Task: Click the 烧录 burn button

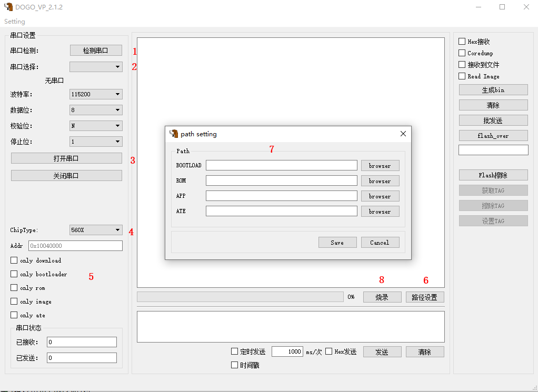Action: click(x=382, y=297)
